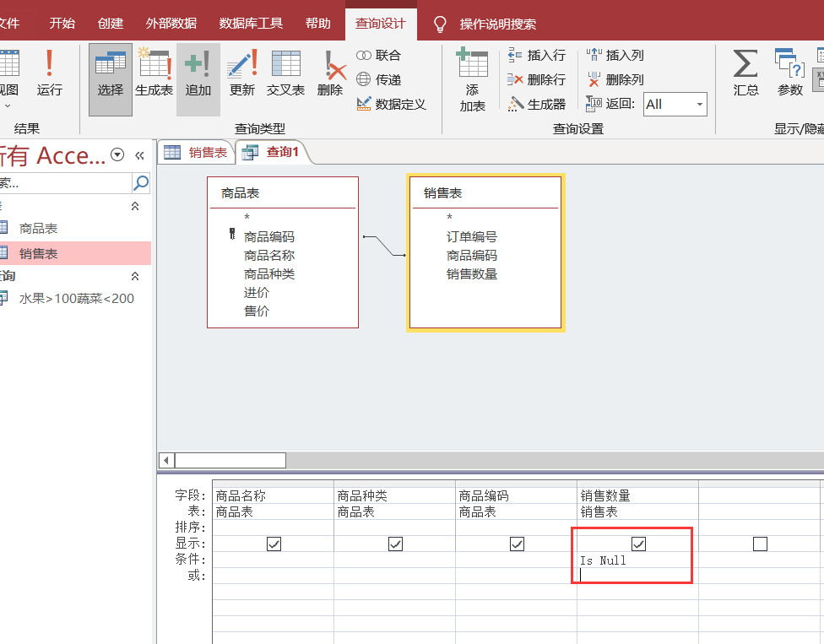Click the horizontal scrollbar thumb
The height and width of the screenshot is (644, 824).
[230, 461]
